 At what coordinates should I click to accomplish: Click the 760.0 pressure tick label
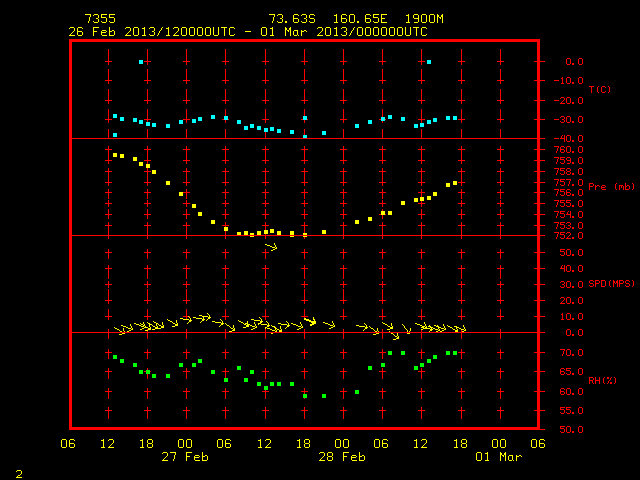569,150
